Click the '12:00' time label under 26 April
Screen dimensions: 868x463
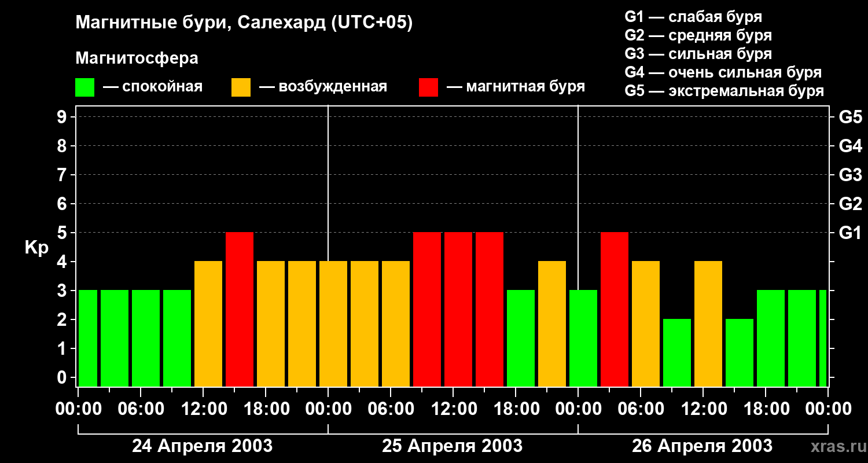point(703,409)
